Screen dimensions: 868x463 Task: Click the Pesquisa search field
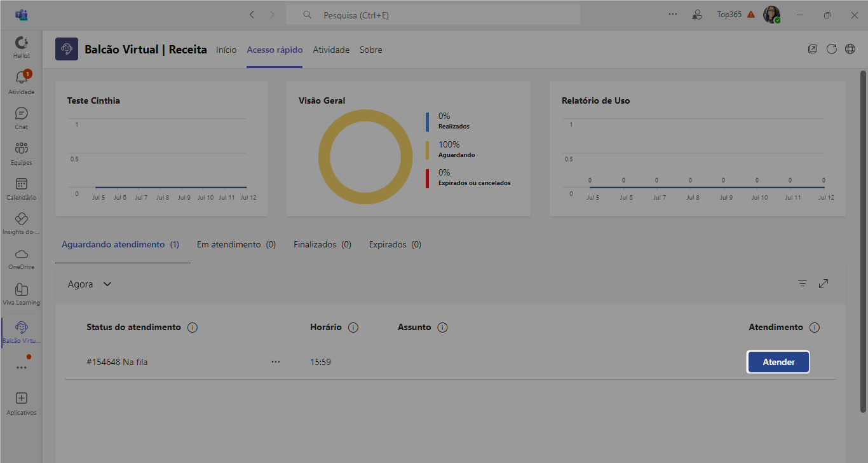point(433,15)
